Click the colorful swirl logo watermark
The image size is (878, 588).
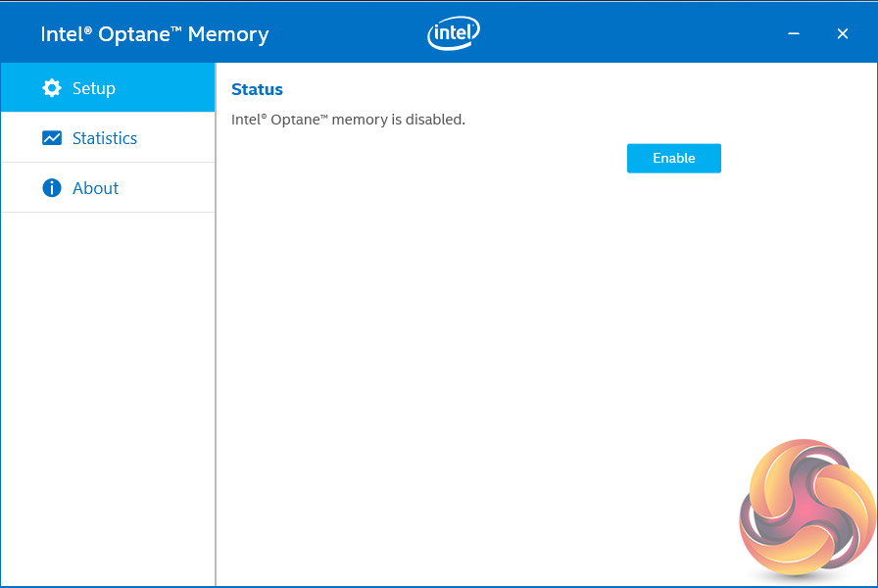[807, 508]
